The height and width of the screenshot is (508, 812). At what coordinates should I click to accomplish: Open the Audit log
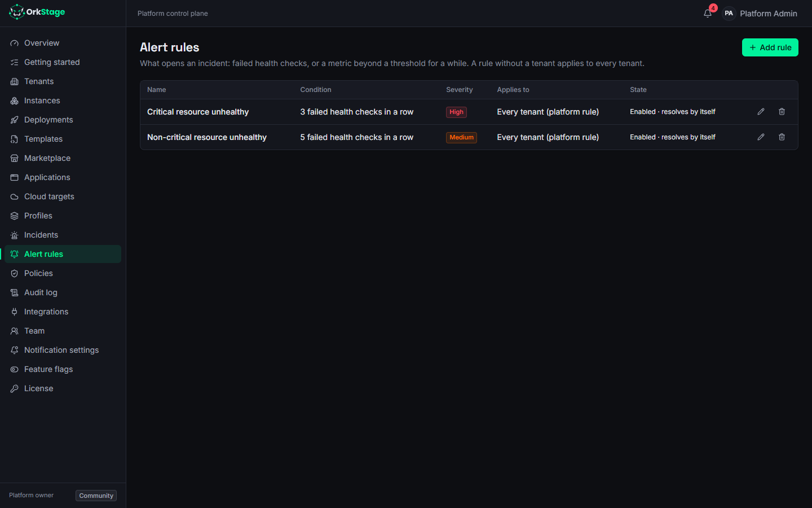pos(63,292)
